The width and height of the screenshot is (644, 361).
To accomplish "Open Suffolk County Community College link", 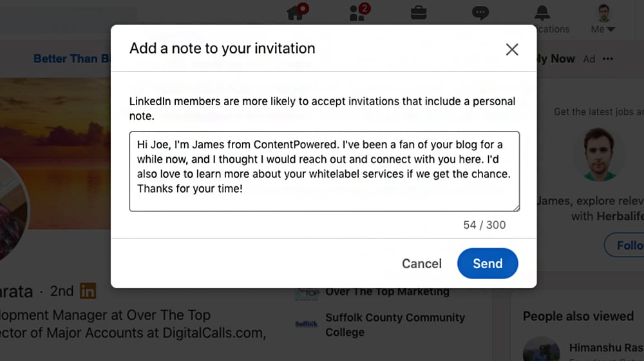I will [395, 325].
